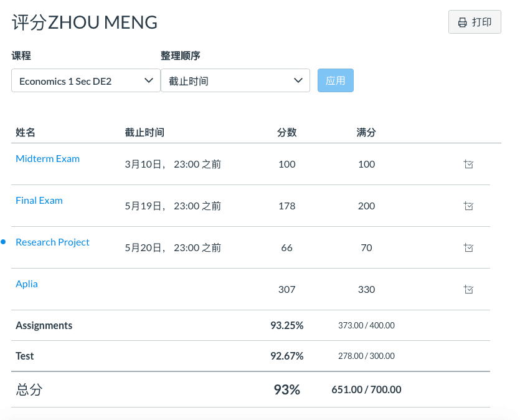Image resolution: width=520 pixels, height=420 pixels.
Task: Click the 姓名 column header
Action: click(x=24, y=133)
